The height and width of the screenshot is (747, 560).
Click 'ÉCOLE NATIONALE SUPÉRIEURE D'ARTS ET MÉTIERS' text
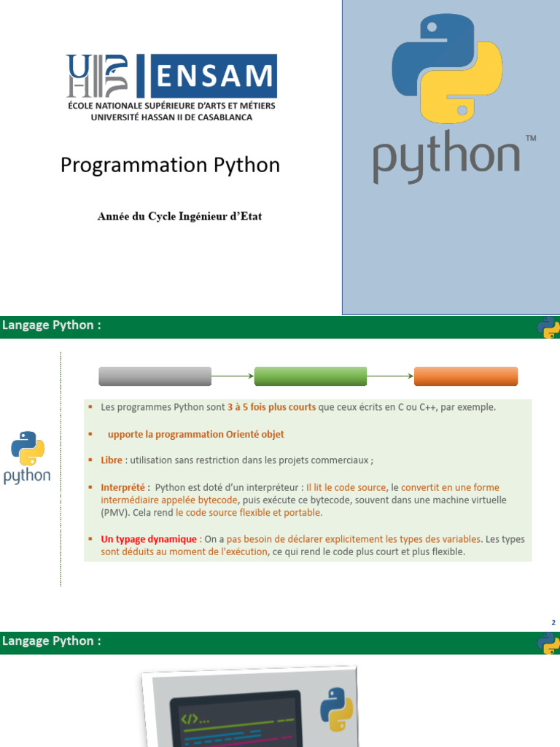(x=171, y=106)
